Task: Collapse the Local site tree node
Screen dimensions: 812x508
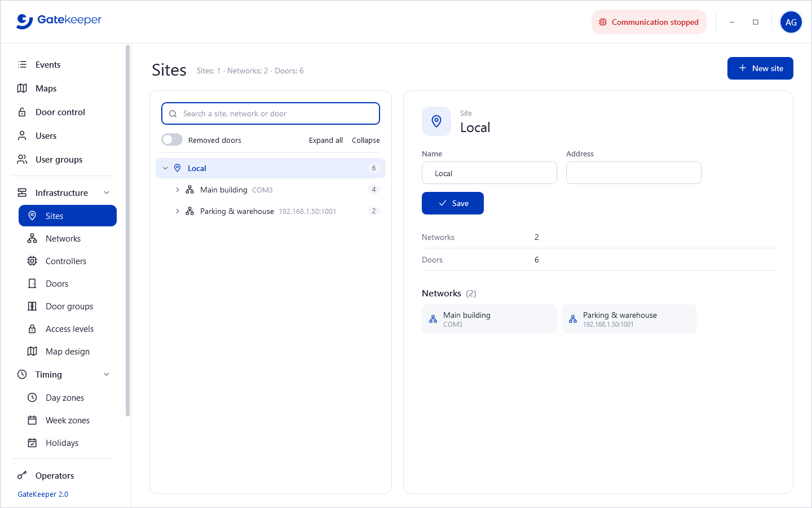Action: coord(165,168)
